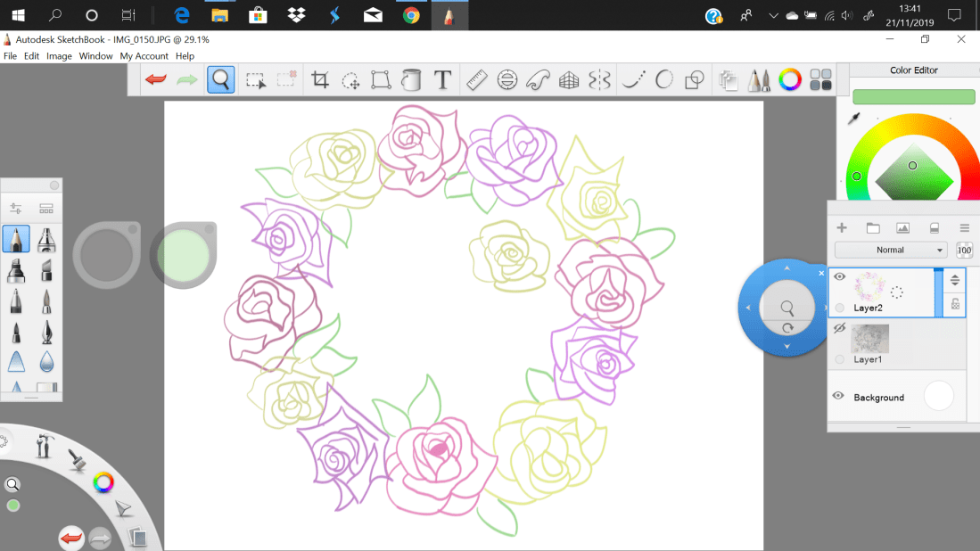Click the Undo arrow

[x=154, y=79]
